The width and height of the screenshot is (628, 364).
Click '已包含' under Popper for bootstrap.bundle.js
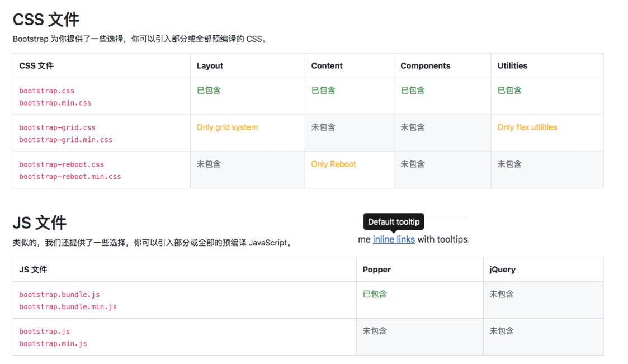click(375, 294)
